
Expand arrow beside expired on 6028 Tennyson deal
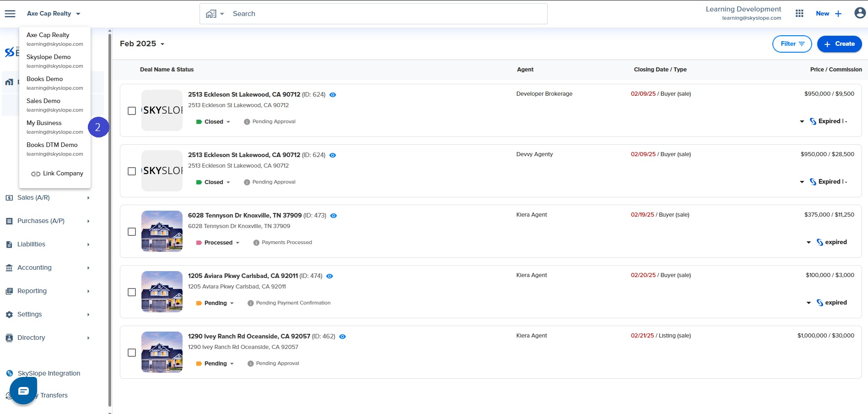pos(809,242)
